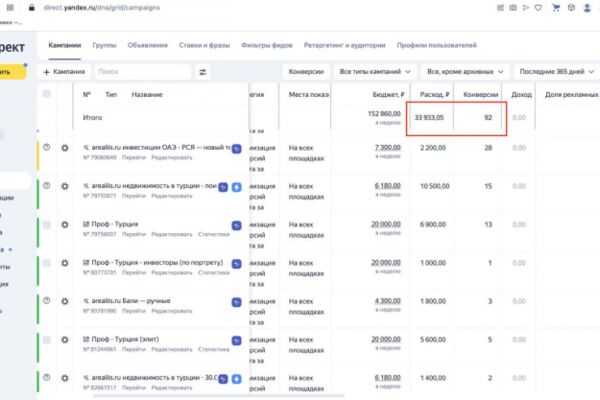Click budget 4 300,00 link in Бали row
600x400 pixels.
click(388, 301)
